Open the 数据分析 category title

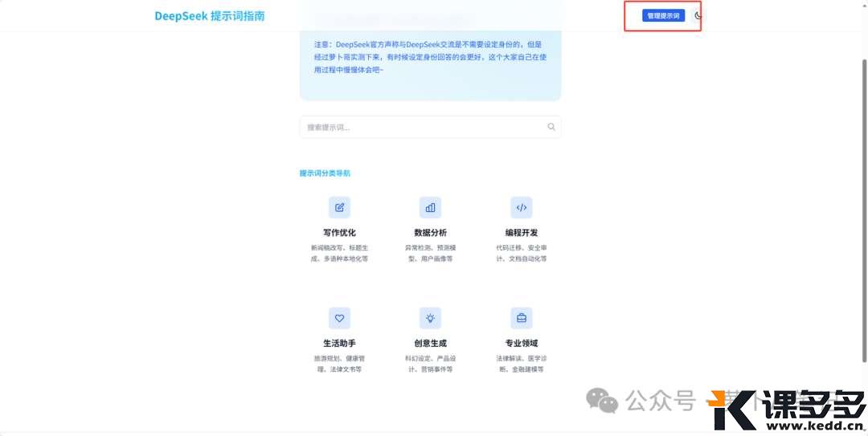click(x=430, y=233)
